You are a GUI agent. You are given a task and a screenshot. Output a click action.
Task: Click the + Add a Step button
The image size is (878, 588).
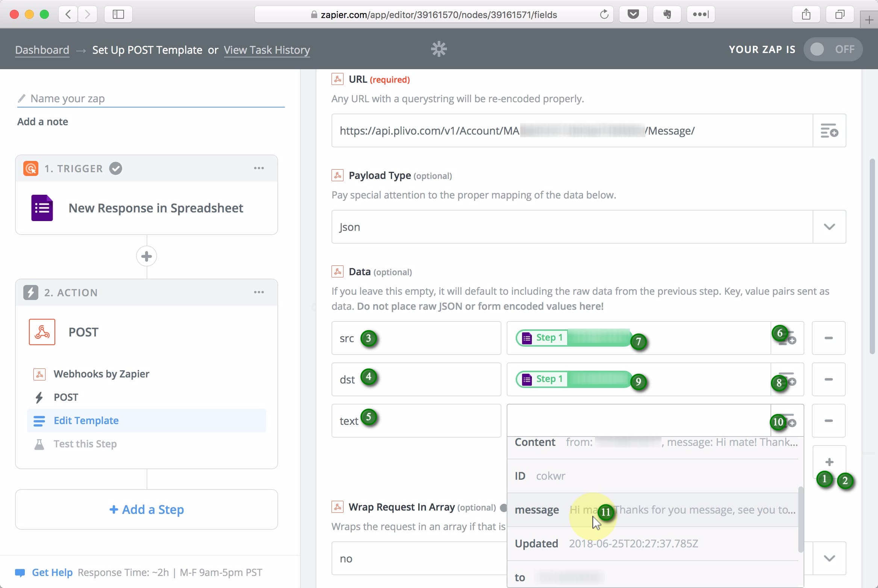click(x=147, y=509)
